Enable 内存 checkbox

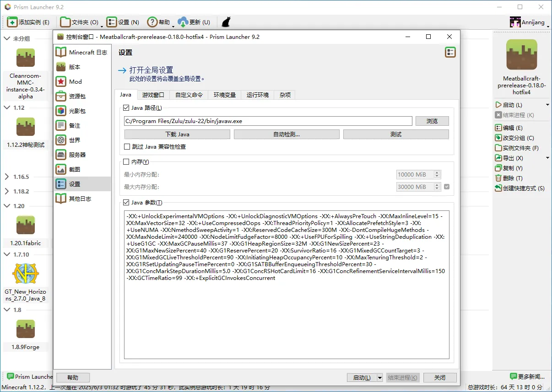[127, 161]
